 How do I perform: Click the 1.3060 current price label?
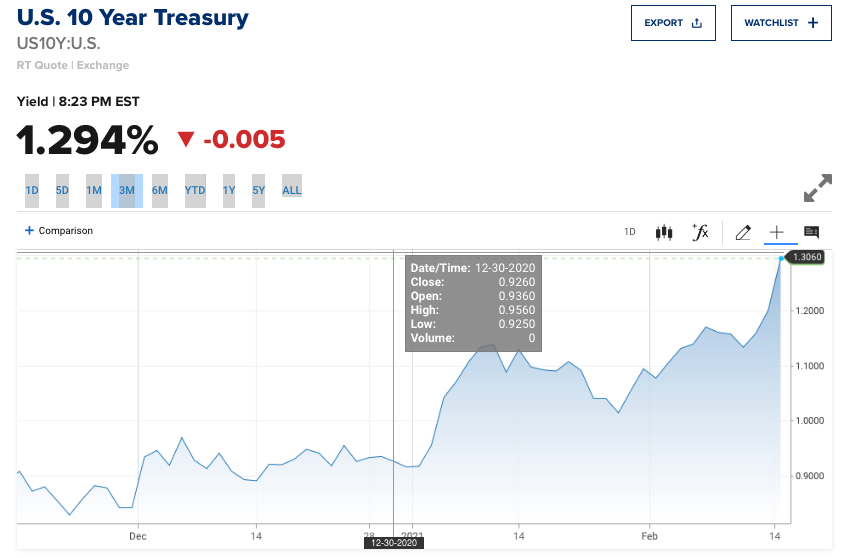(x=805, y=257)
